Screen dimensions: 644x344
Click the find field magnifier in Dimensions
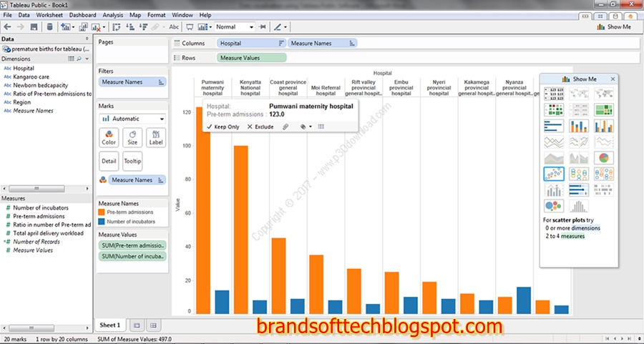79,59
